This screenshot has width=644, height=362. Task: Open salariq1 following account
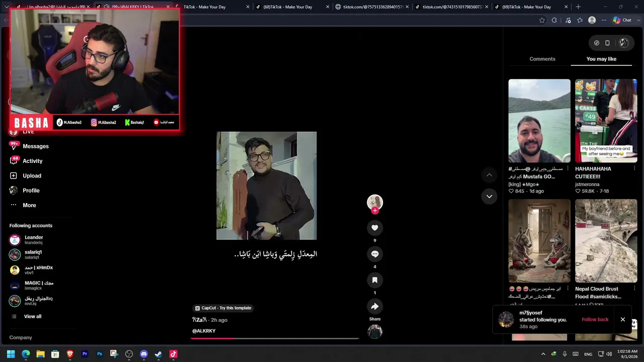point(33,254)
